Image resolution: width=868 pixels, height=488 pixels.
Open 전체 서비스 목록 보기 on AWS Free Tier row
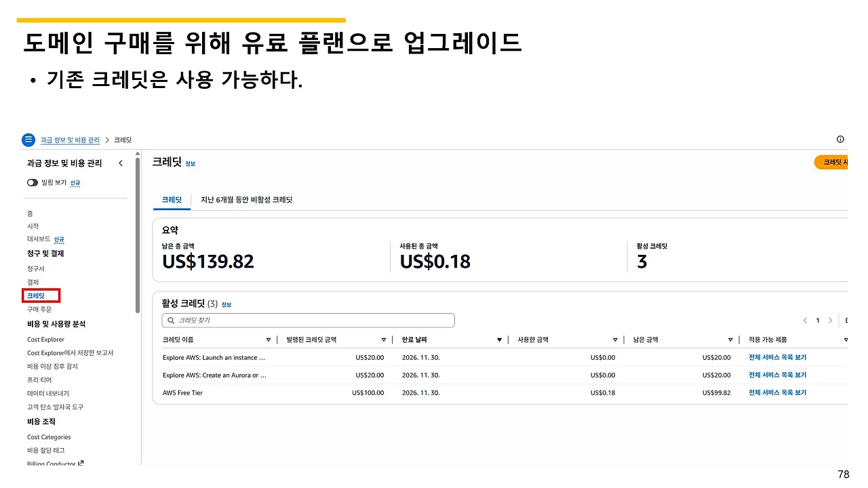pyautogui.click(x=777, y=392)
